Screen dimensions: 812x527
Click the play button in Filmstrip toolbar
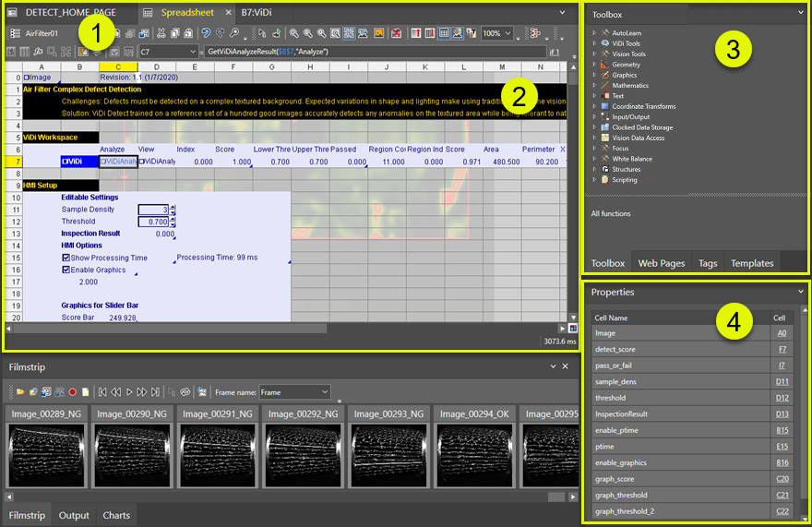point(130,391)
